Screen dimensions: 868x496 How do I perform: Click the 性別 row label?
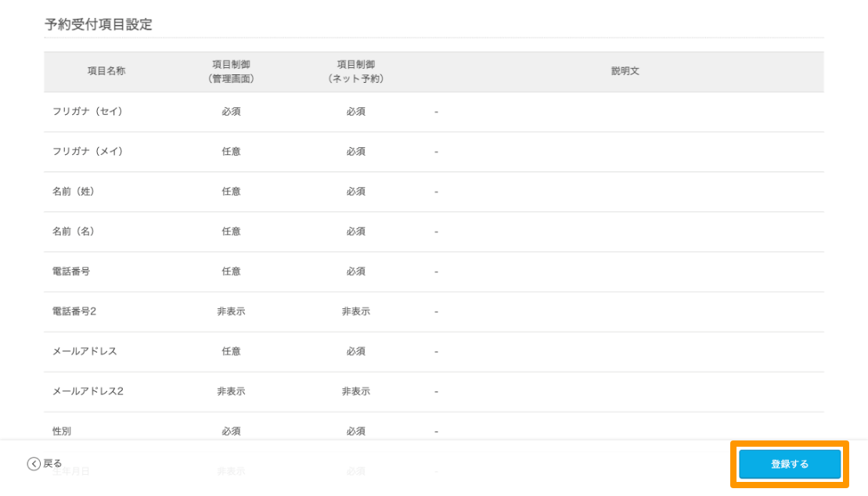click(x=62, y=431)
